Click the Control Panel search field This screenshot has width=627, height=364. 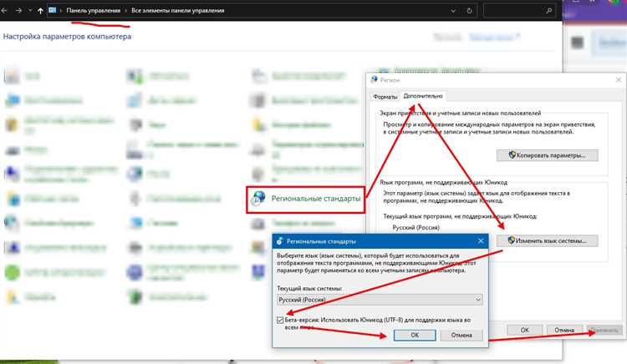[x=520, y=11]
